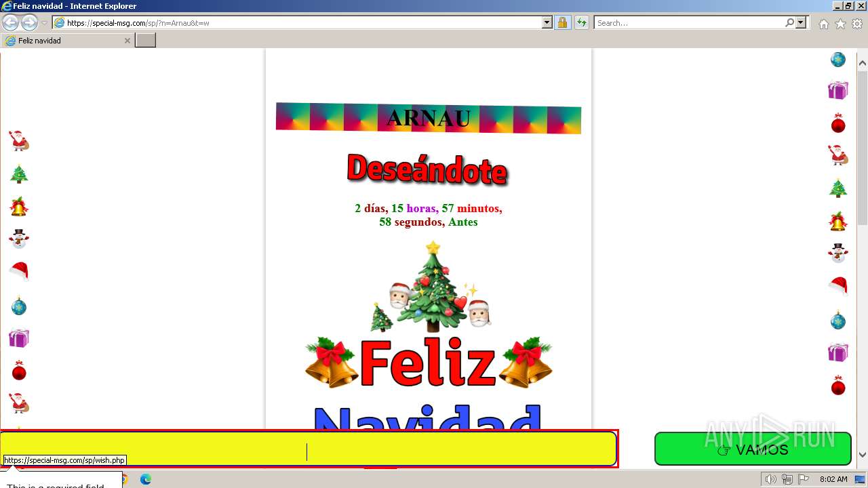Image resolution: width=868 pixels, height=488 pixels.
Task: Click the Christmas tree with Santas image
Action: [x=430, y=287]
